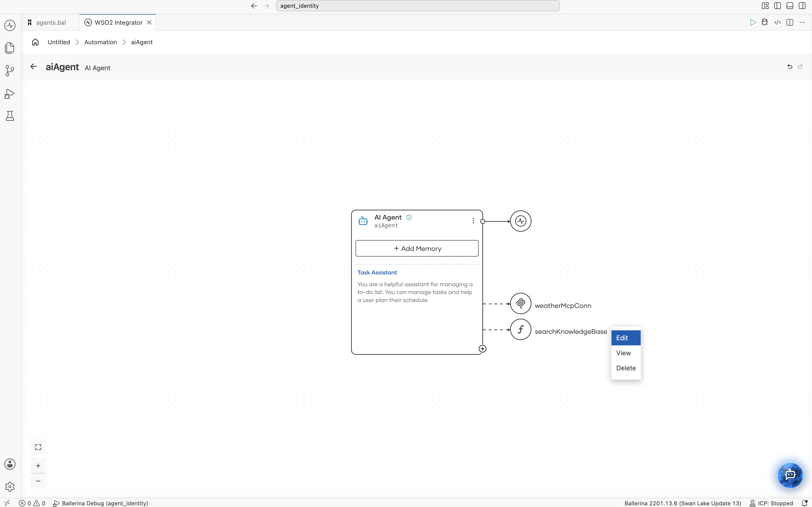Click the weatherMcpConn tool node icon
The height and width of the screenshot is (507, 812).
[521, 303]
